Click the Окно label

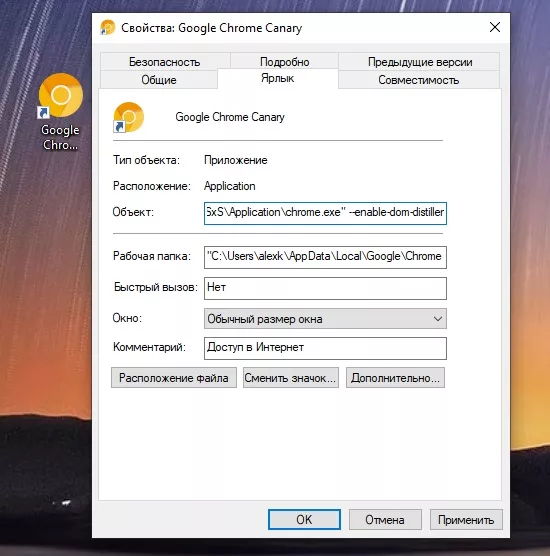(127, 318)
